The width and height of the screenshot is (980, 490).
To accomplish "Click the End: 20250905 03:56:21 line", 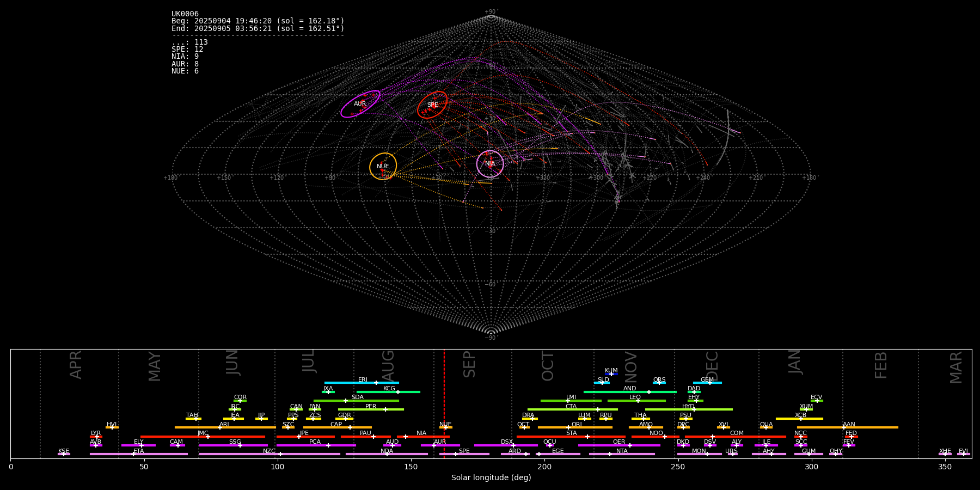I will click(258, 28).
